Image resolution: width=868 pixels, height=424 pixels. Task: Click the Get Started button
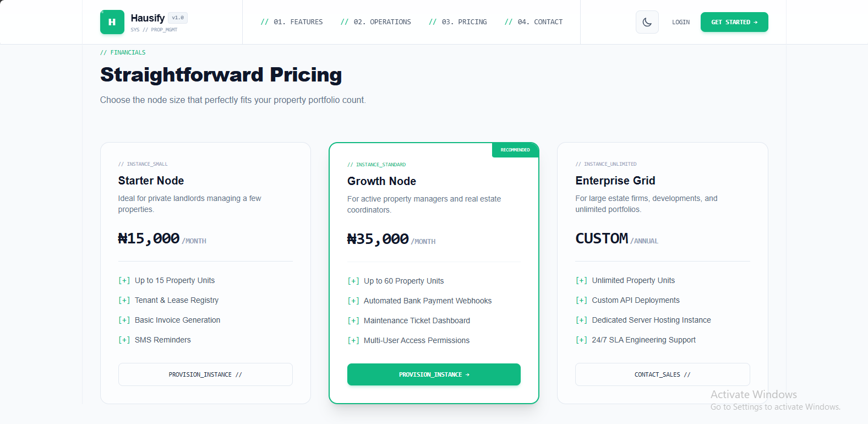[734, 22]
